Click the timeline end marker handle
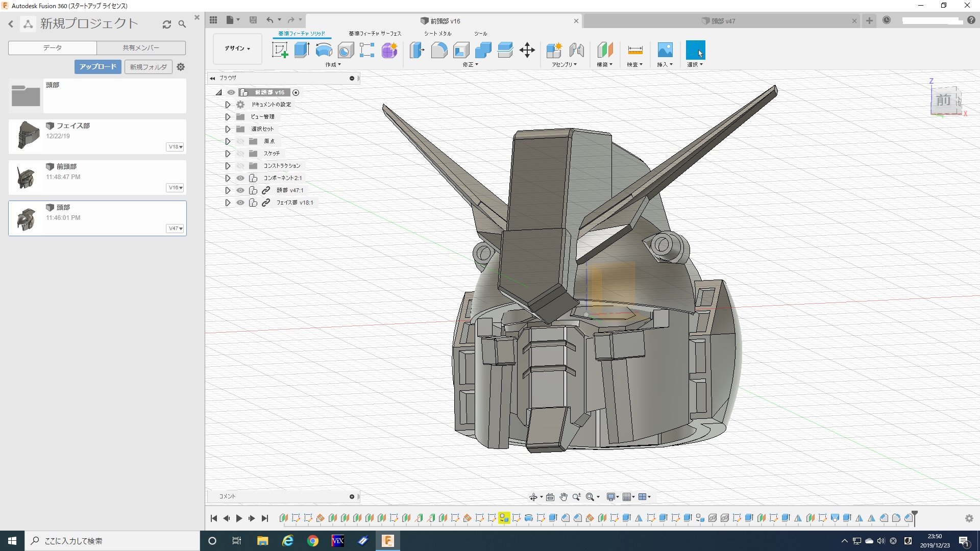This screenshot has width=980, height=551. [x=915, y=514]
